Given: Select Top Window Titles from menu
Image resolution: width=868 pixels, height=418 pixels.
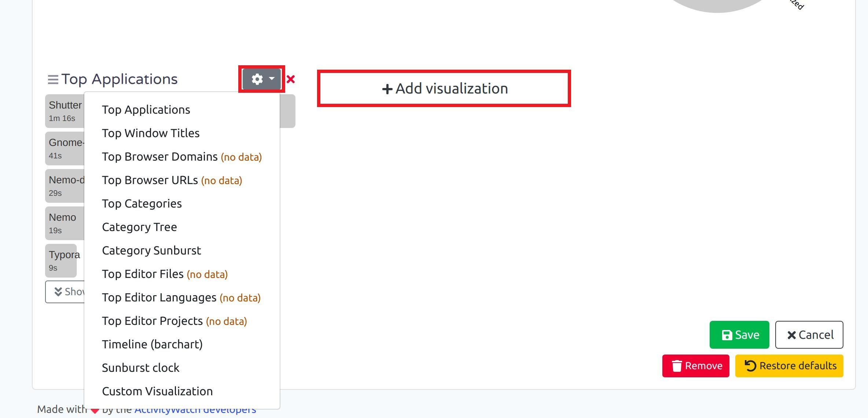Looking at the screenshot, I should (x=151, y=133).
